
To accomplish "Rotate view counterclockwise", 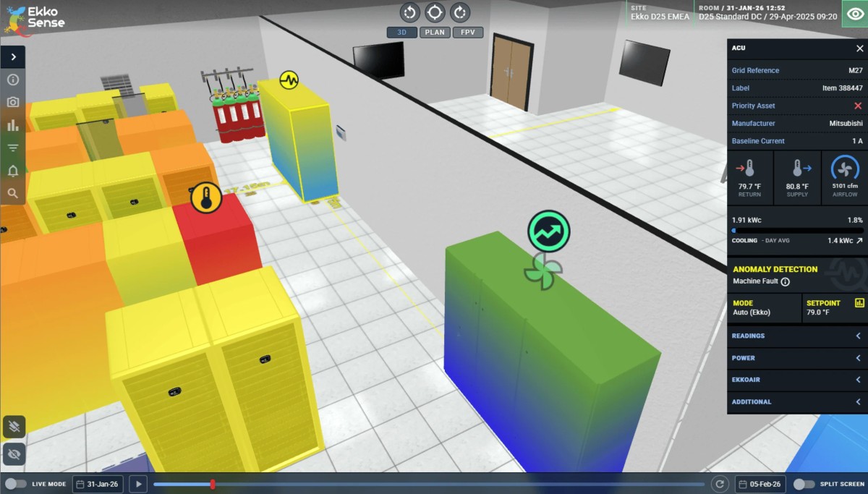I will click(x=410, y=12).
